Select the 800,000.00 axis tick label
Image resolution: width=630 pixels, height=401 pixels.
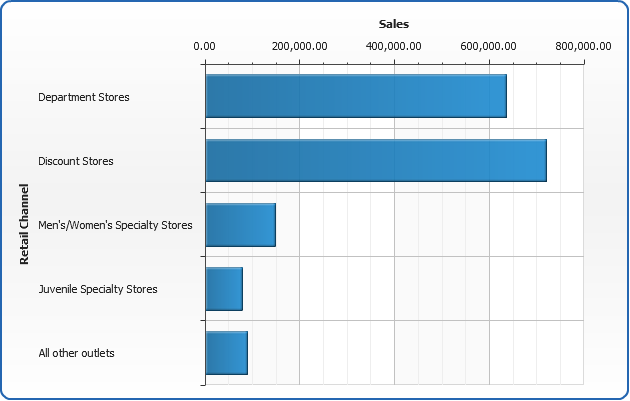pyautogui.click(x=582, y=45)
